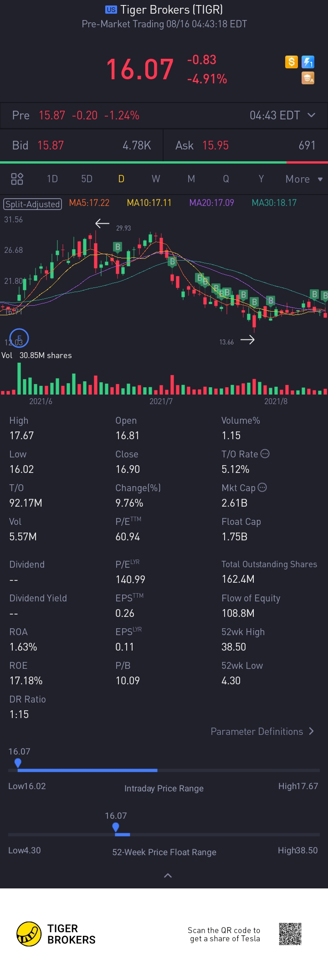Tap the Flow of Equity value 108.8M
The width and height of the screenshot is (328, 980).
pyautogui.click(x=238, y=613)
